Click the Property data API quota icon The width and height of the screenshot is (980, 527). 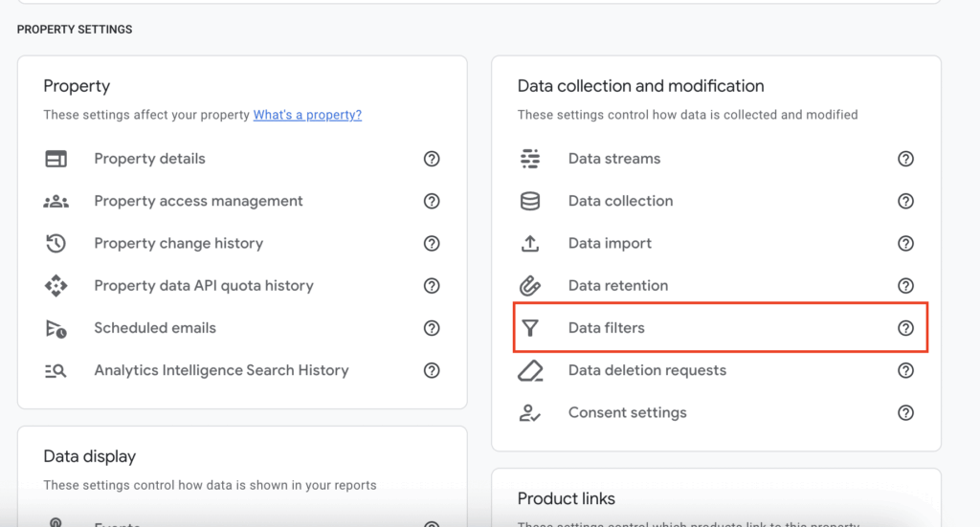pos(56,286)
